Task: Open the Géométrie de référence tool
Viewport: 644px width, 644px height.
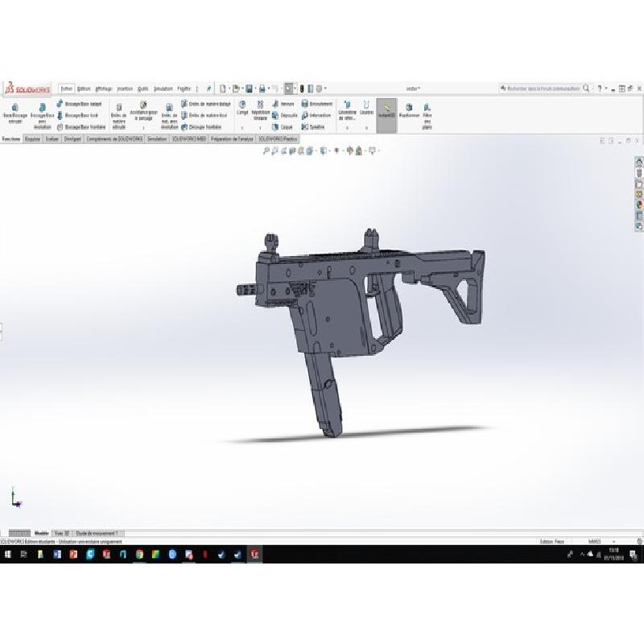Action: tap(347, 109)
